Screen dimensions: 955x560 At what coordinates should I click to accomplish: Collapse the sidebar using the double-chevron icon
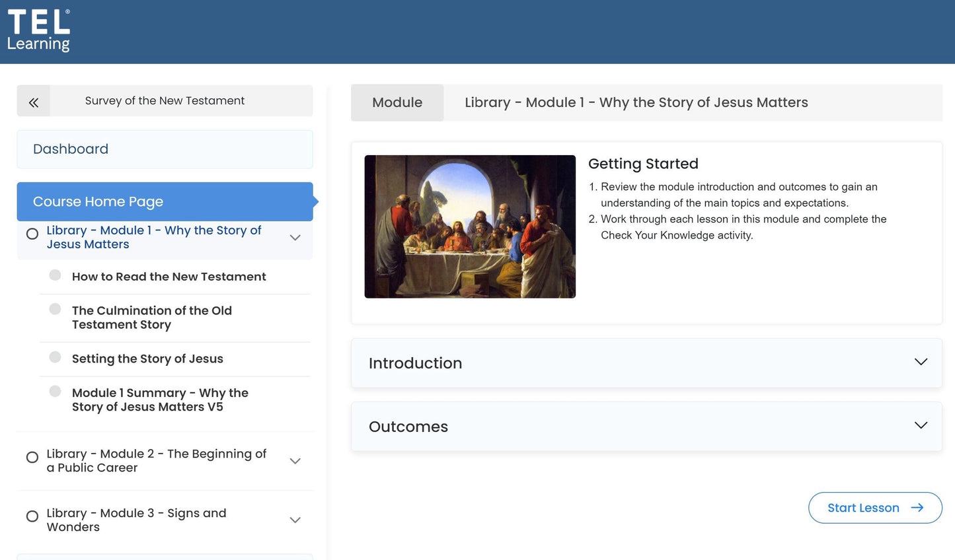coord(32,101)
